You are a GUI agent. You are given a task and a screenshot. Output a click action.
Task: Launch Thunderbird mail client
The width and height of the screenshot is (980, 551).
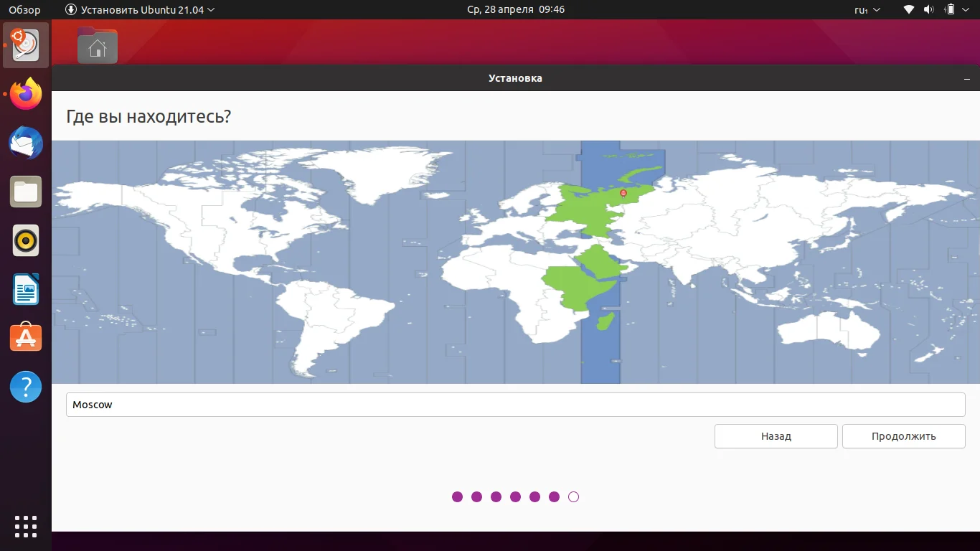pyautogui.click(x=25, y=143)
